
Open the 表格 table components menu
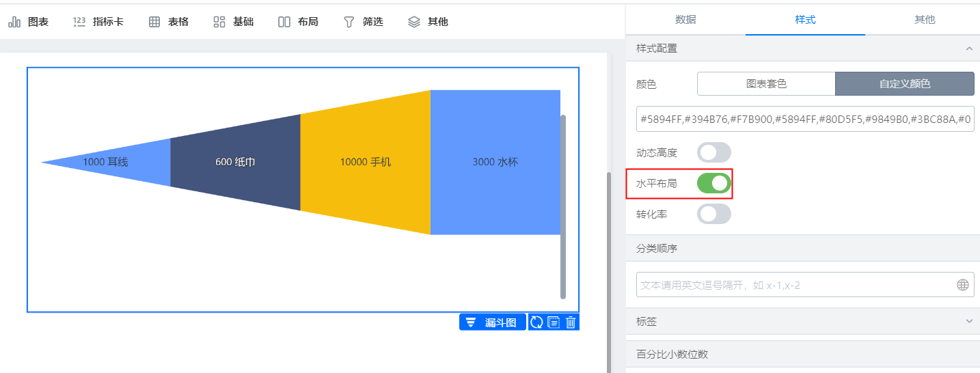point(169,22)
